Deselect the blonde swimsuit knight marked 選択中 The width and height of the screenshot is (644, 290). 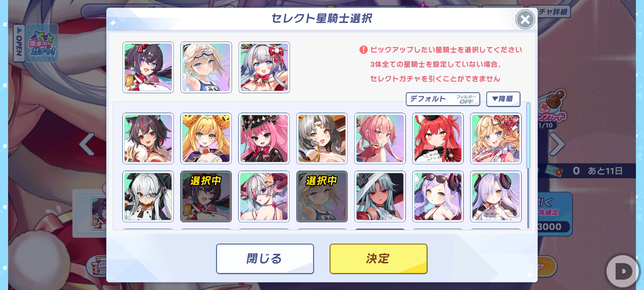322,196
